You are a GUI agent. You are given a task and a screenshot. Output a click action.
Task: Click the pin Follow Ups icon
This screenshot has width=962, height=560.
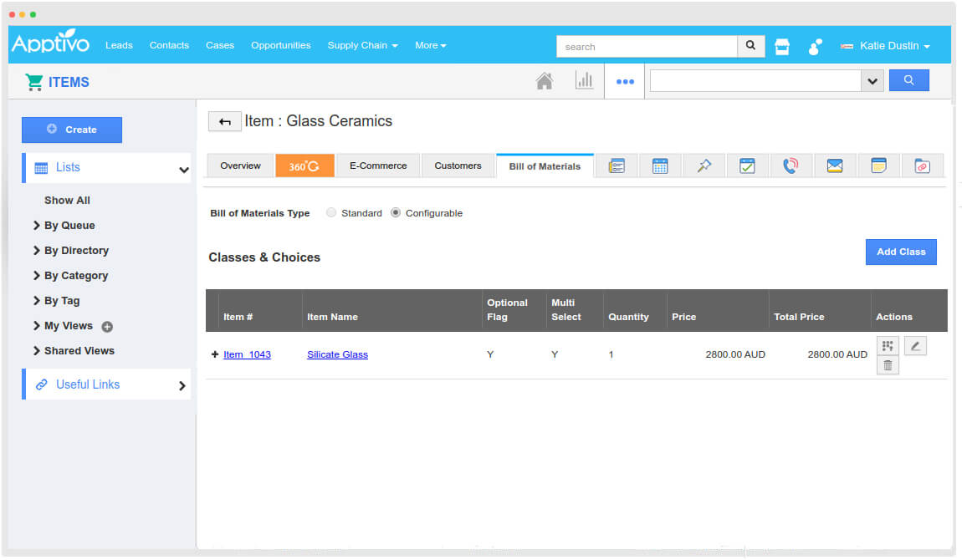(x=704, y=165)
